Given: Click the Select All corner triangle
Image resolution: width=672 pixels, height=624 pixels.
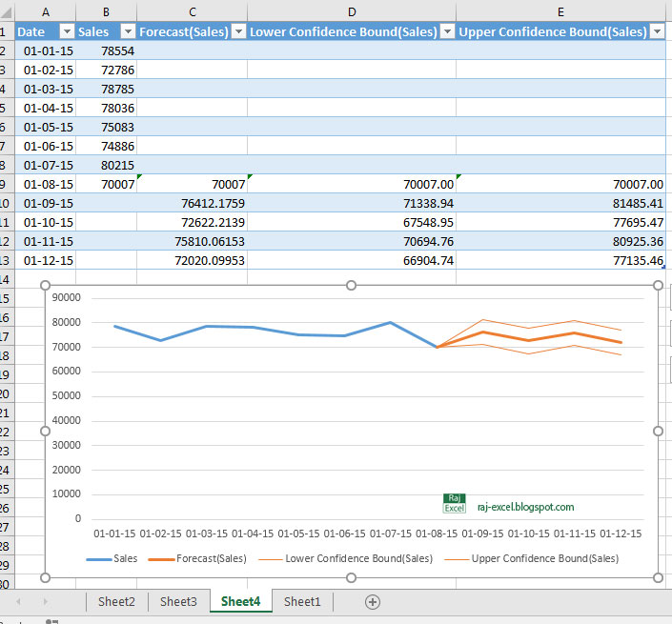Looking at the screenshot, I should coord(7,12).
